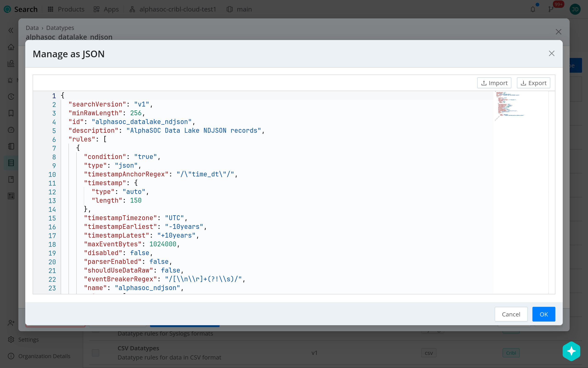Click the Export button in JSON editor
The height and width of the screenshot is (368, 588).
click(533, 83)
